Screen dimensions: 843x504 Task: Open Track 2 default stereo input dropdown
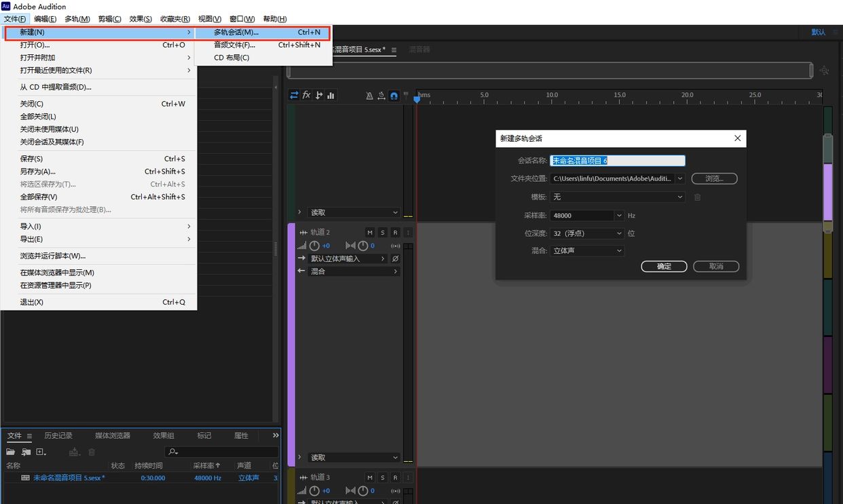[x=348, y=258]
